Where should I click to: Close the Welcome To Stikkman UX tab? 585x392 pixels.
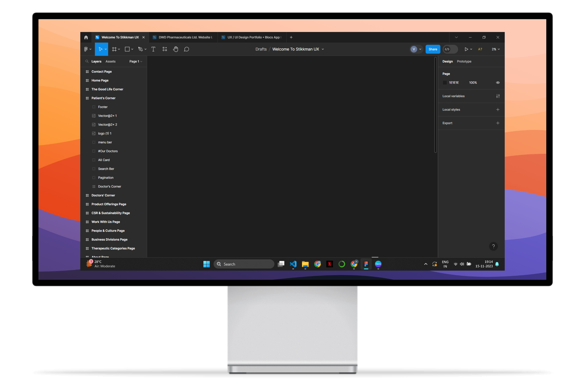[143, 37]
